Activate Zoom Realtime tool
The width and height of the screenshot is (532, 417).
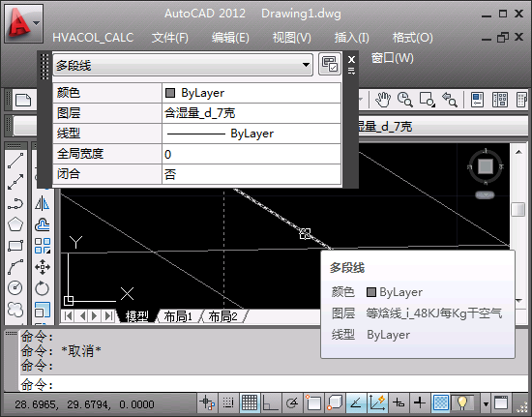pyautogui.click(x=404, y=100)
